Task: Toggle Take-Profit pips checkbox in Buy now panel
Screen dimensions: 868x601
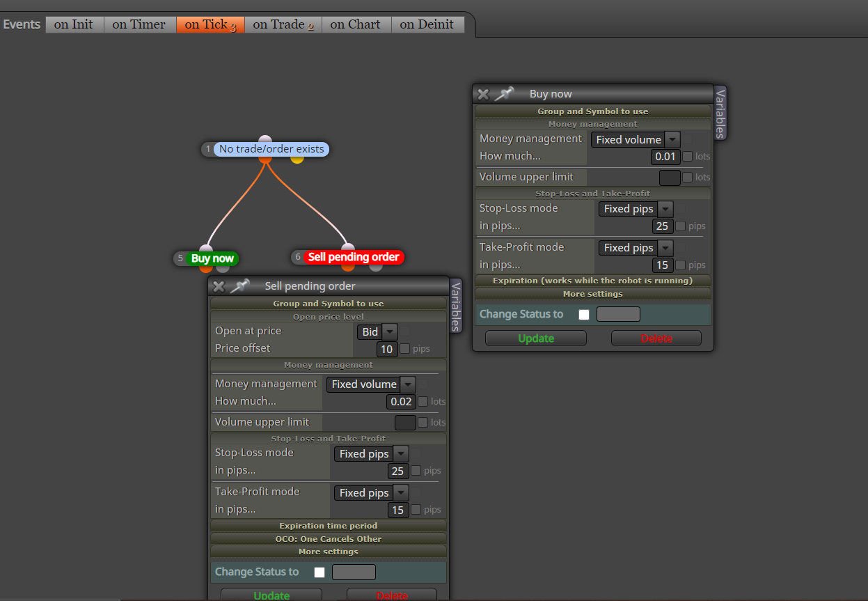Action: (681, 265)
